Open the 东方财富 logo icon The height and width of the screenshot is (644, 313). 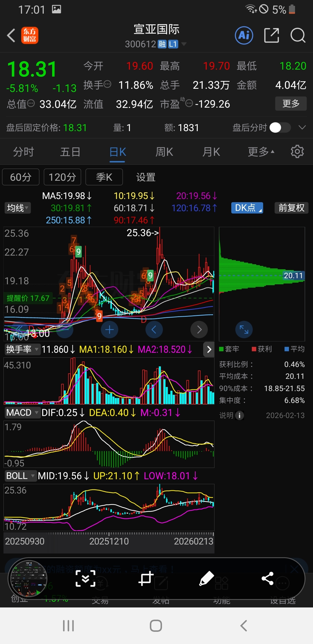click(30, 35)
